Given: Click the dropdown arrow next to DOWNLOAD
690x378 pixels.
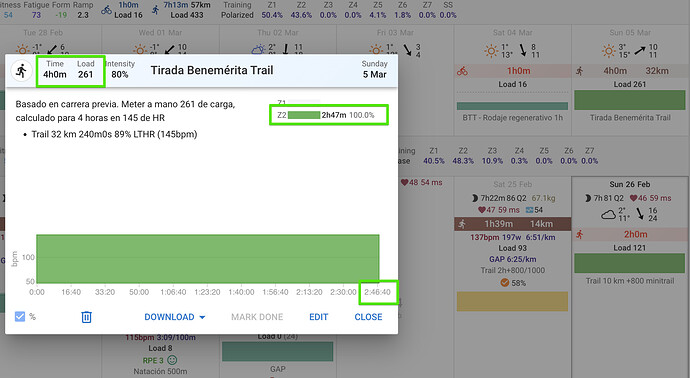Looking at the screenshot, I should point(202,317).
